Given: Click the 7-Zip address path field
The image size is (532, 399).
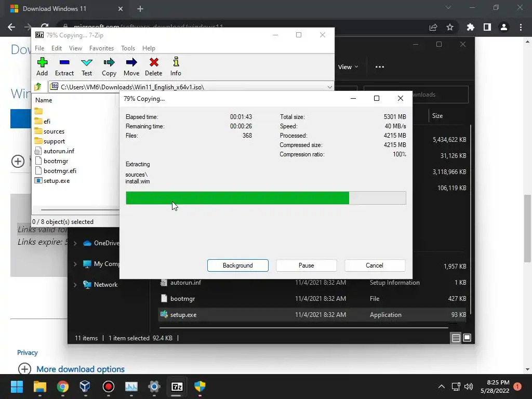Looking at the screenshot, I should coord(191,87).
